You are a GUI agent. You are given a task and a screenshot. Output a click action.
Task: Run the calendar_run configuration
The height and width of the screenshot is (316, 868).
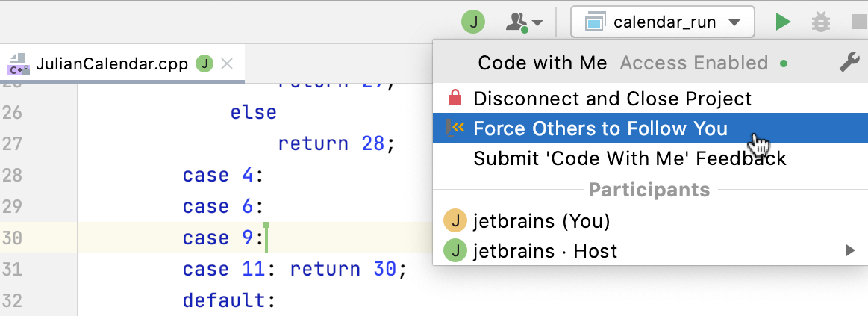(x=782, y=22)
